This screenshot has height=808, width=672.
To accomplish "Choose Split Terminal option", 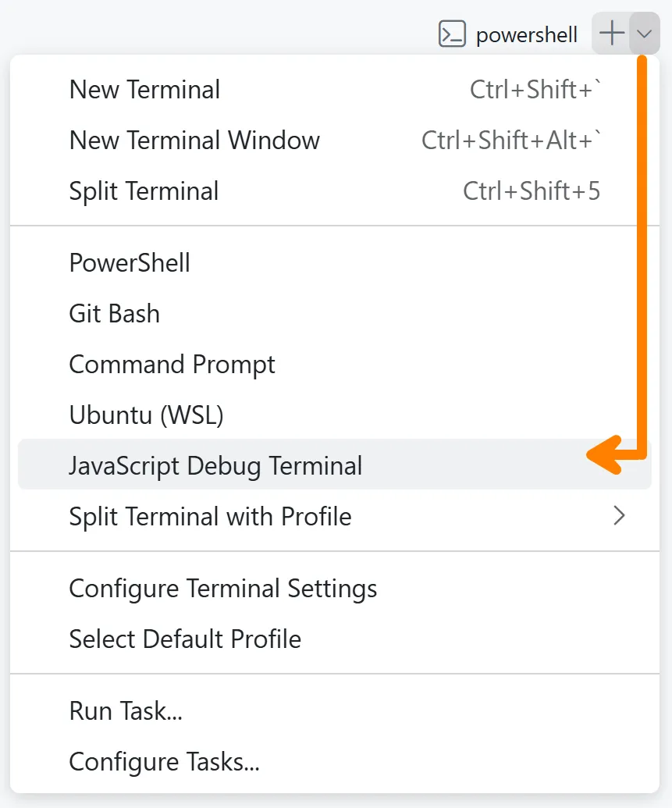I will tap(144, 190).
